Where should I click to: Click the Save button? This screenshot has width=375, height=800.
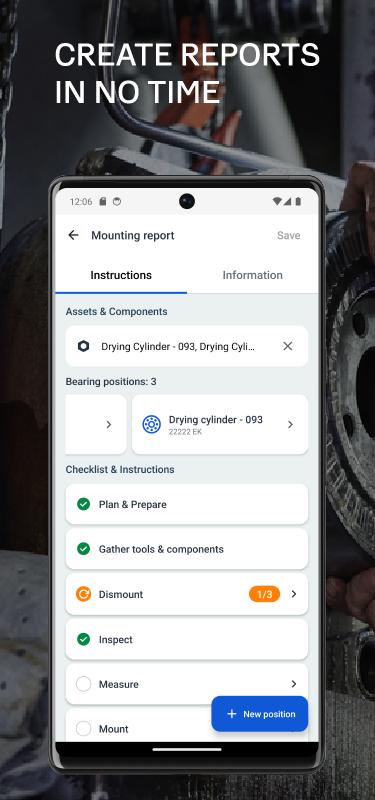pyautogui.click(x=289, y=235)
